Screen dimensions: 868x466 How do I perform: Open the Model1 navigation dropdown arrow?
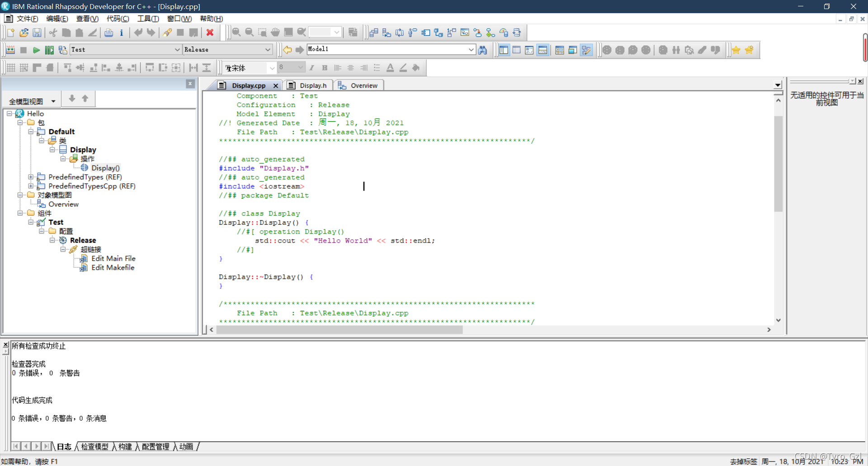tap(471, 49)
